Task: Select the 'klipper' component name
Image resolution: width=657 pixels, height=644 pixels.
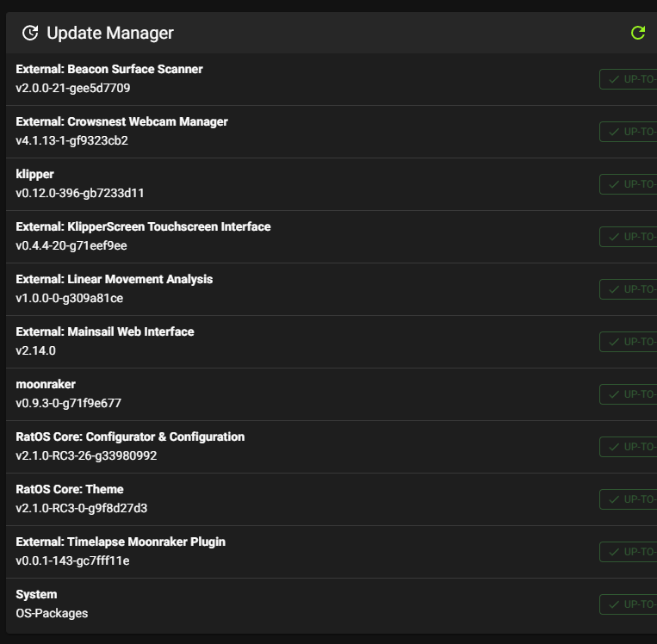Action: pos(34,174)
